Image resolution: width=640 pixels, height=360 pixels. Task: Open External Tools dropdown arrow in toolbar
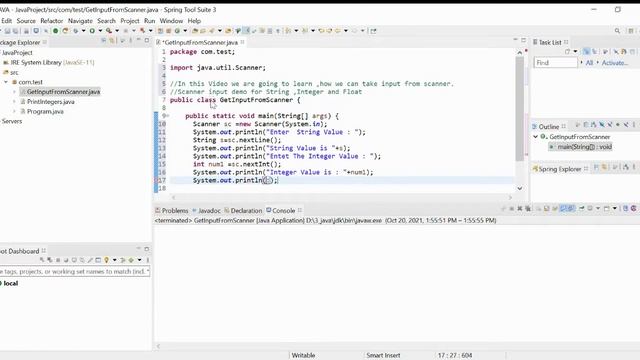point(117,31)
